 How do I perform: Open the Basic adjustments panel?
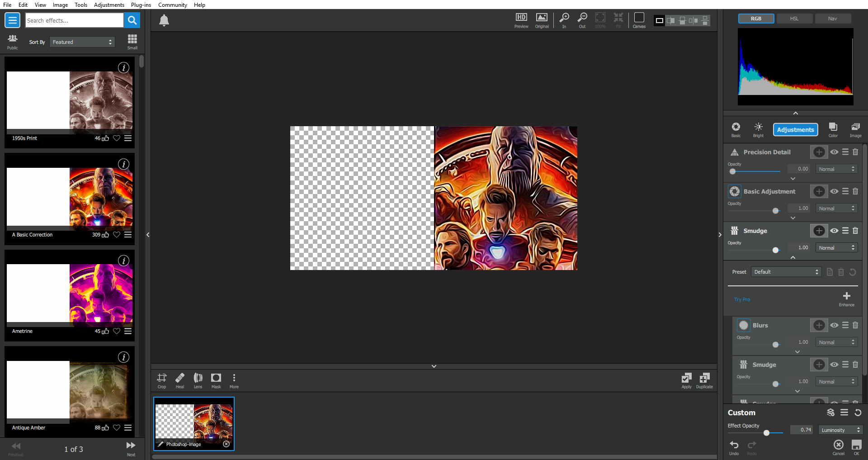point(736,130)
